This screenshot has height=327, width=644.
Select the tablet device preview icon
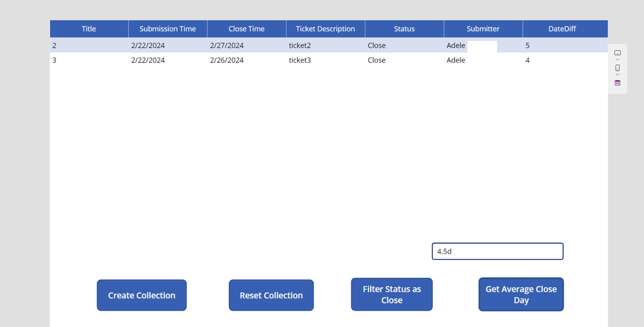click(617, 53)
